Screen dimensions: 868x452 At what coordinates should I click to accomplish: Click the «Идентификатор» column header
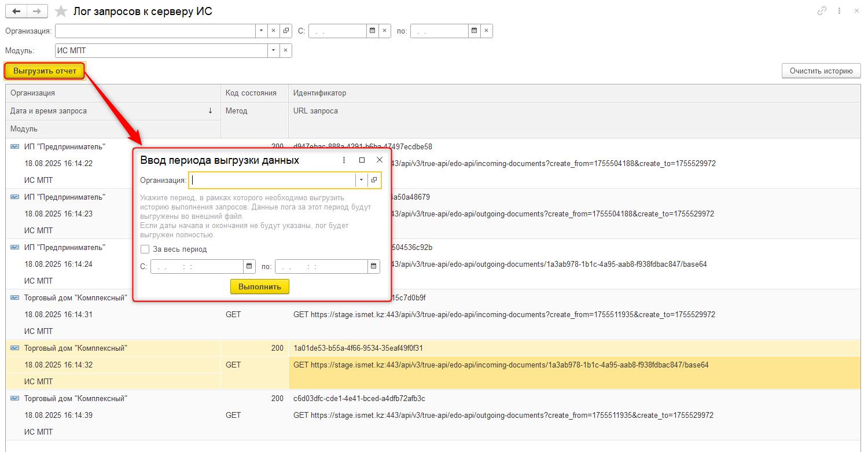point(319,93)
